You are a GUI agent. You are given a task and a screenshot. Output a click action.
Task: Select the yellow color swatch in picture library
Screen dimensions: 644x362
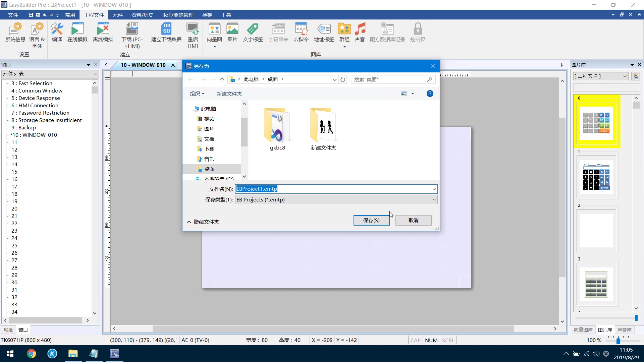(596, 122)
